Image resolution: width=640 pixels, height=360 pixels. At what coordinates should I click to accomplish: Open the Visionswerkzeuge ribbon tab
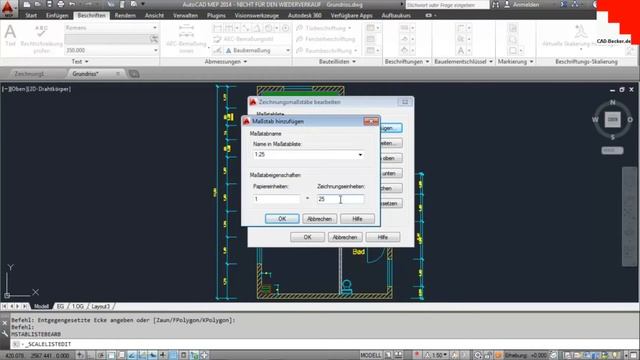(x=257, y=16)
